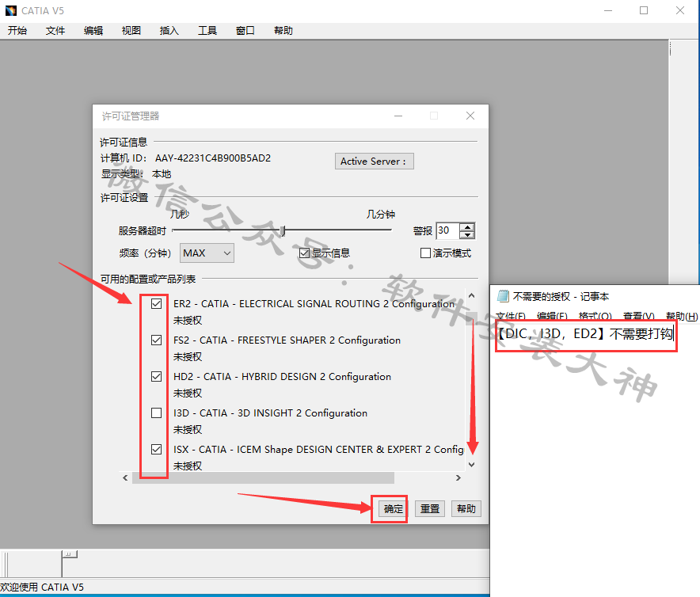Select the I3D 3D Insight 2 Configuration text
The image size is (700, 597).
(270, 413)
